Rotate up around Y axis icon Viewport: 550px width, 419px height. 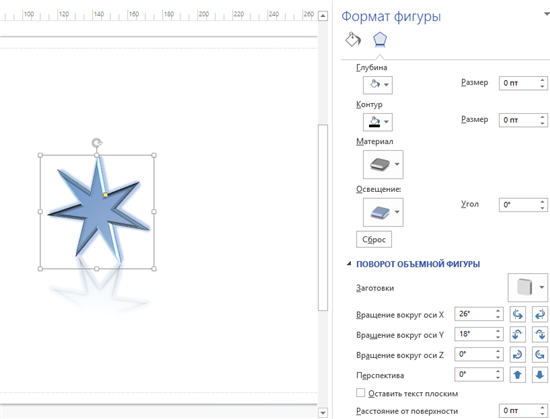(x=517, y=334)
